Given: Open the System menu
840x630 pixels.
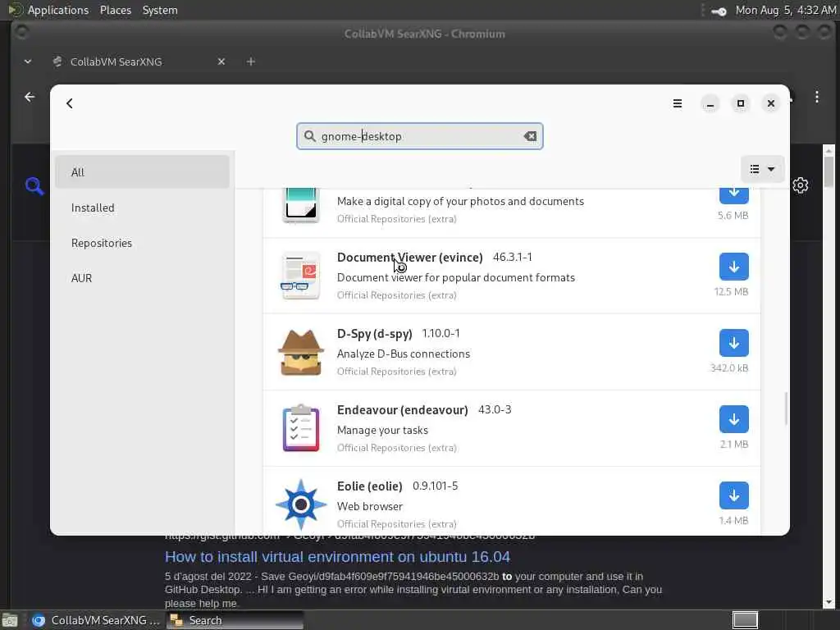Looking at the screenshot, I should [x=160, y=10].
